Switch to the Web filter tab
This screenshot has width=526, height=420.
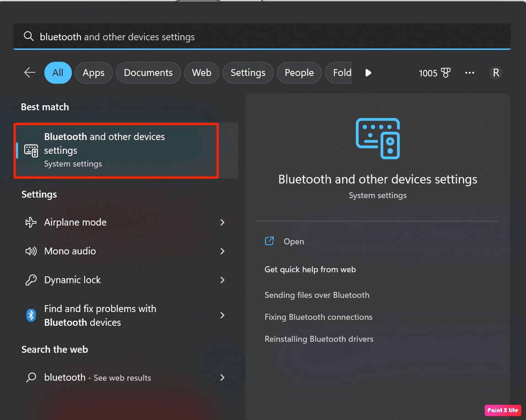(x=202, y=73)
